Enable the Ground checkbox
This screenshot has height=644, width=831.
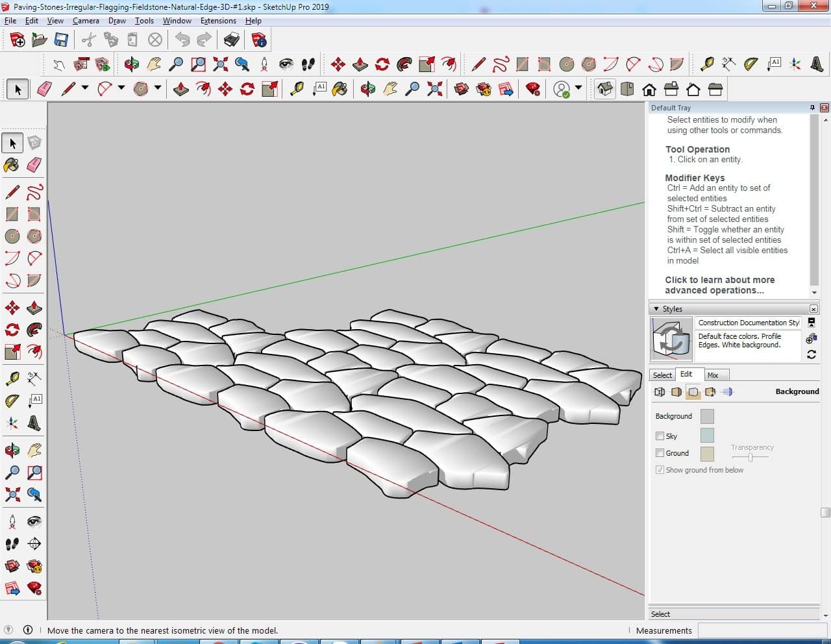click(x=660, y=453)
